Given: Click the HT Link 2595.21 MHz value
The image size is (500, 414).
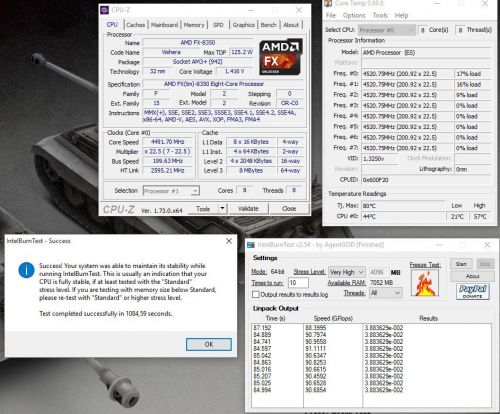Looking at the screenshot, I should [x=168, y=171].
